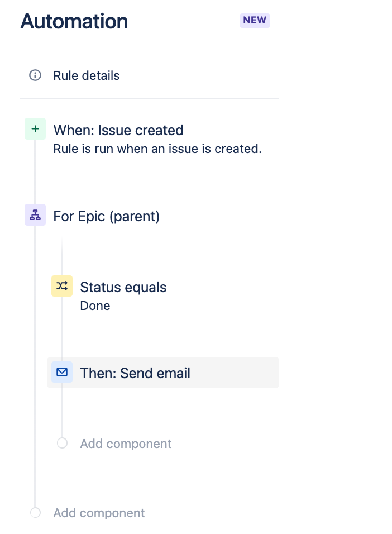Screen dimensions: 392x534
Task: Click empty space right of the Send email row
Action: click(x=335, y=373)
